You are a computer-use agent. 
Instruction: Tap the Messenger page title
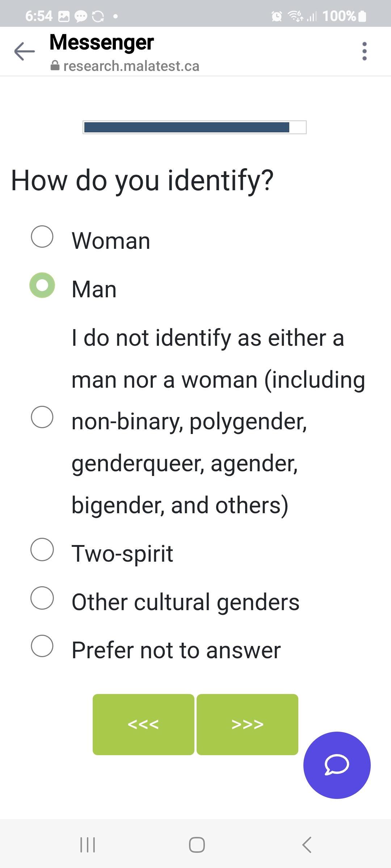tap(102, 42)
